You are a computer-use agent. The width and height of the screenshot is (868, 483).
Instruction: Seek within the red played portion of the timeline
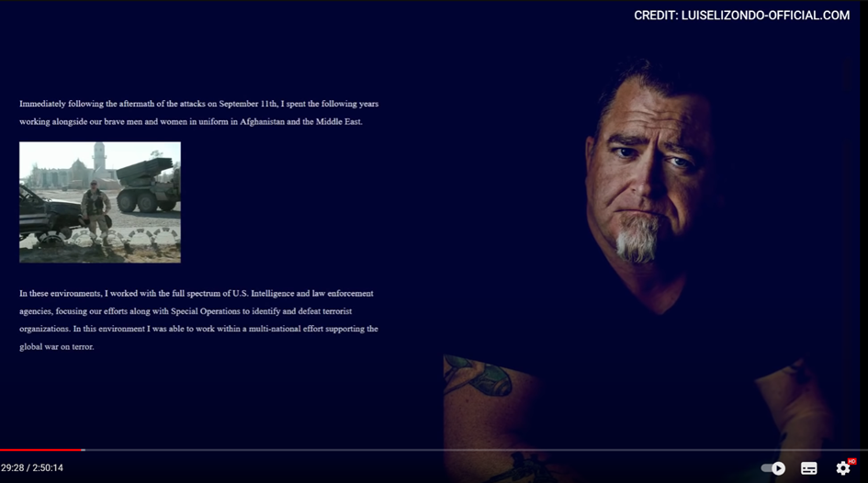point(40,450)
